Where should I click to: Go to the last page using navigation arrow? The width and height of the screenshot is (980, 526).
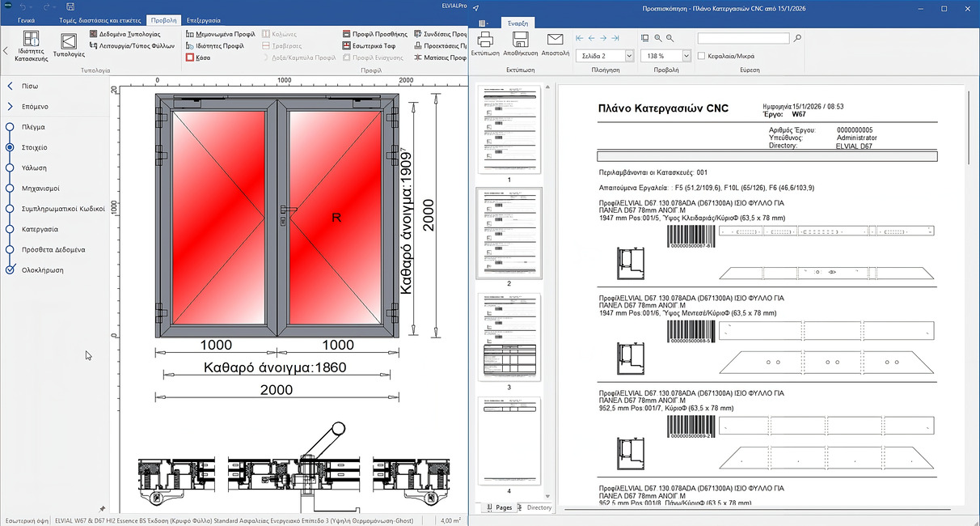pos(616,38)
